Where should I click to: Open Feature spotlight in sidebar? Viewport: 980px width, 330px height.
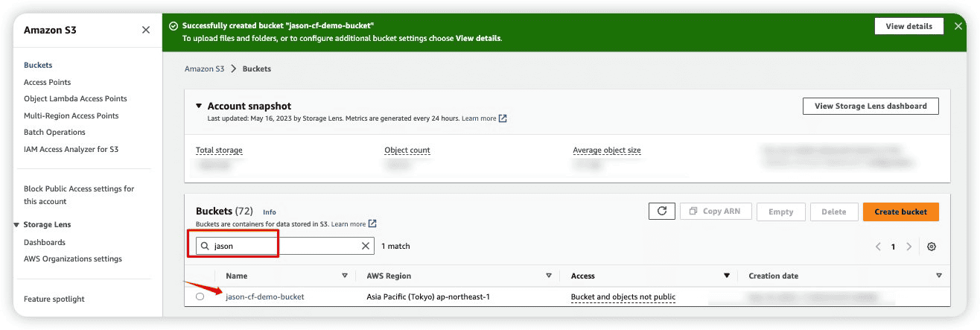click(54, 299)
